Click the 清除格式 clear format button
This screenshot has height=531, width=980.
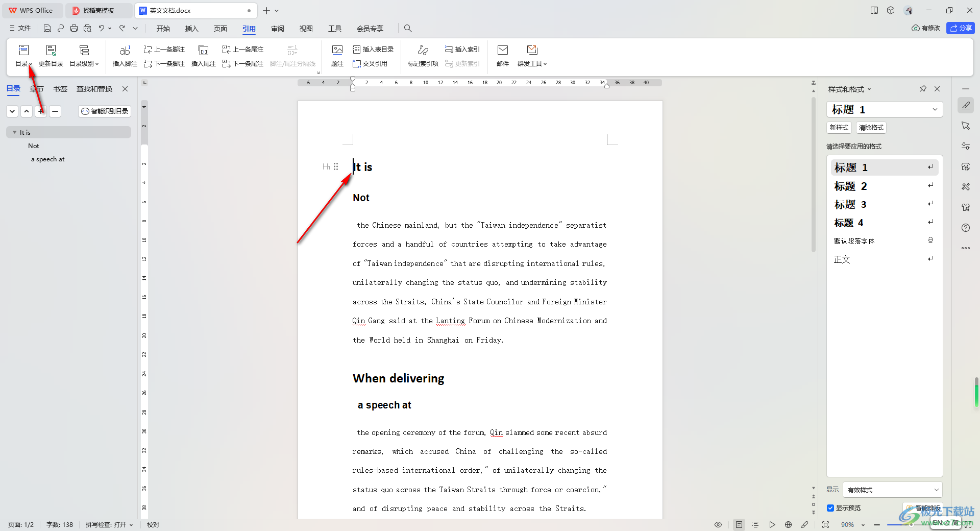[x=871, y=128]
